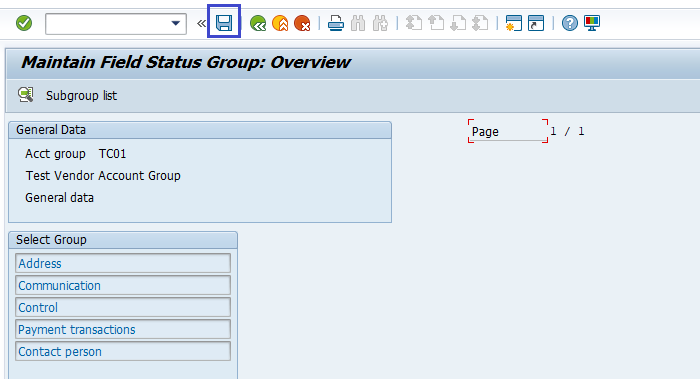This screenshot has height=379, width=700.
Task: Go to Last Page icon
Action: [x=480, y=23]
